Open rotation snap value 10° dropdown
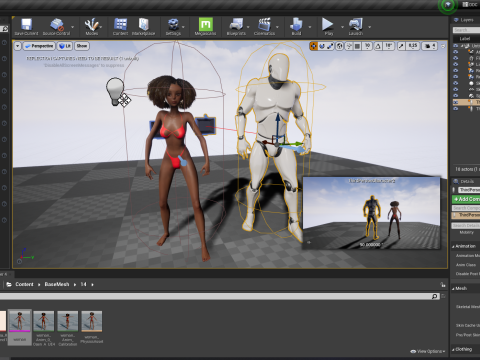 click(389, 46)
